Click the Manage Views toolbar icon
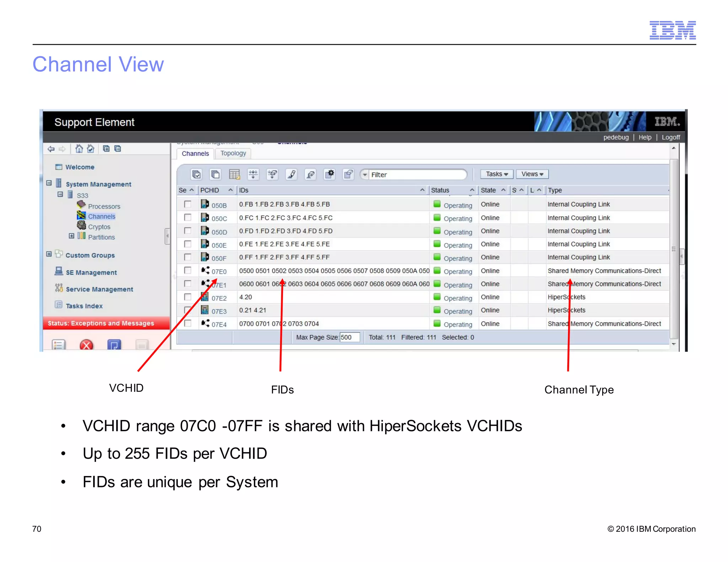This screenshot has height=562, width=728. [x=348, y=174]
